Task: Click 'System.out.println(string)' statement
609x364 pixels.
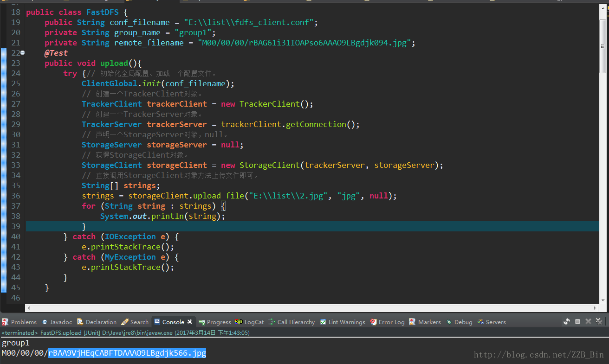Action: [x=163, y=216]
